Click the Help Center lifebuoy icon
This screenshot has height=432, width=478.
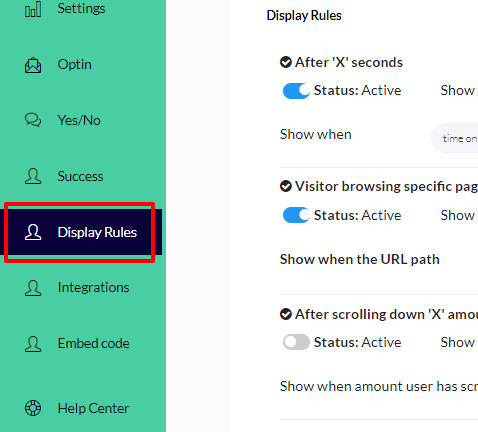[33, 408]
